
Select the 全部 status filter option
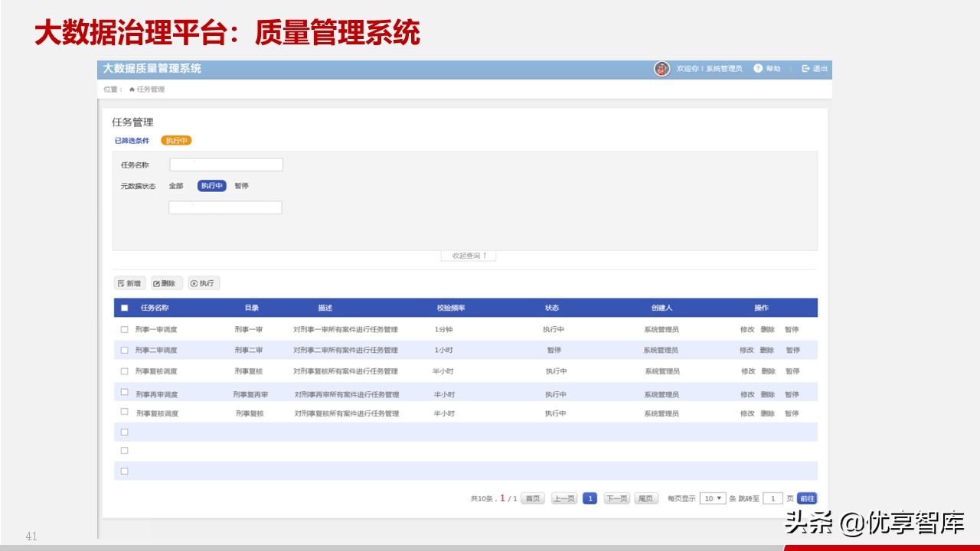(x=176, y=186)
